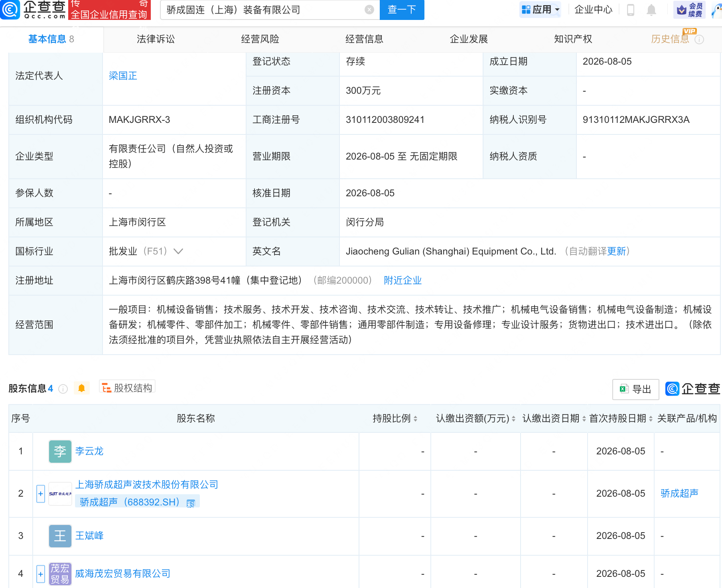Switch to 企业发展 tab

pos(469,39)
